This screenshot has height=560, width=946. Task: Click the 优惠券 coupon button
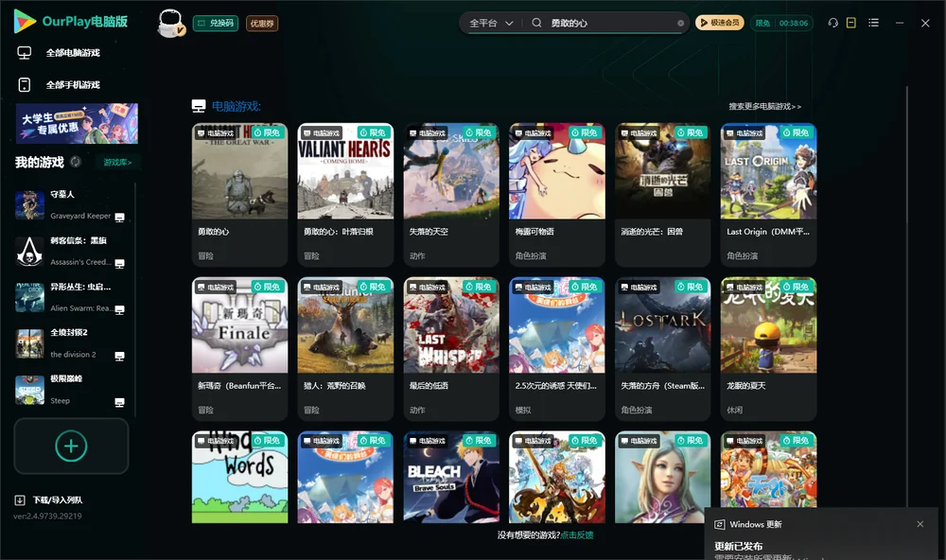[x=262, y=24]
